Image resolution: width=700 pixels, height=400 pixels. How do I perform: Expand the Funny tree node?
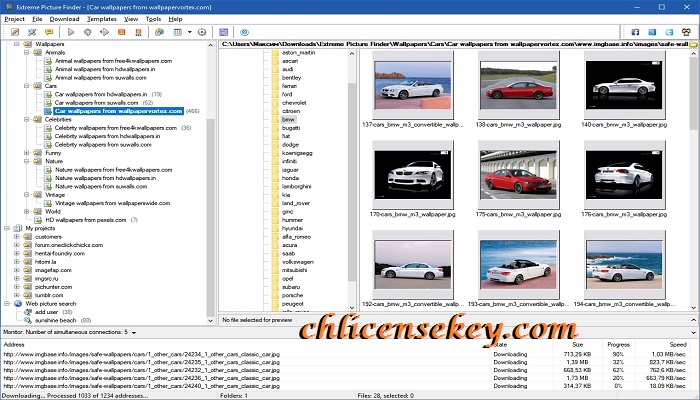[27, 153]
